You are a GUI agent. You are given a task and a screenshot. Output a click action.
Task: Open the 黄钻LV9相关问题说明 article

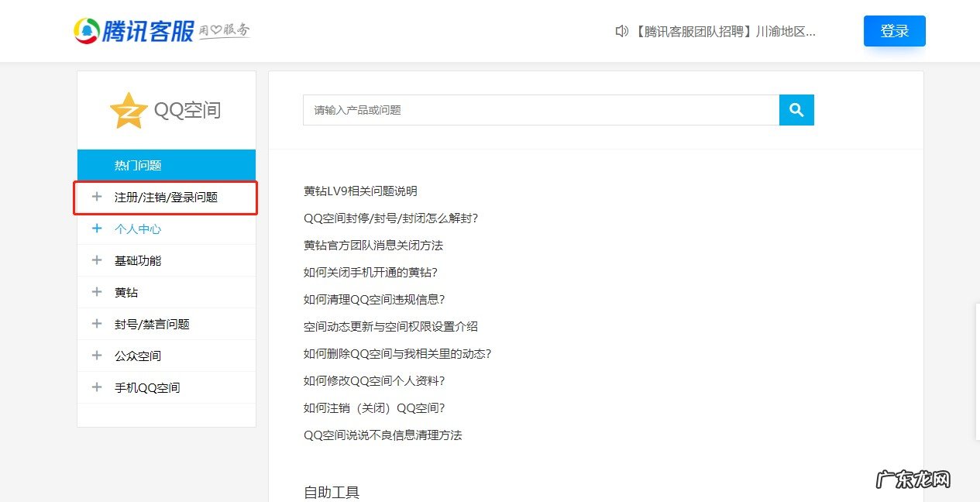coord(360,191)
